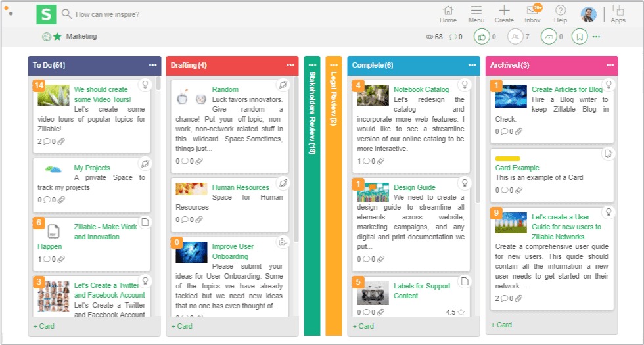Click the views eye counter 68

click(434, 37)
